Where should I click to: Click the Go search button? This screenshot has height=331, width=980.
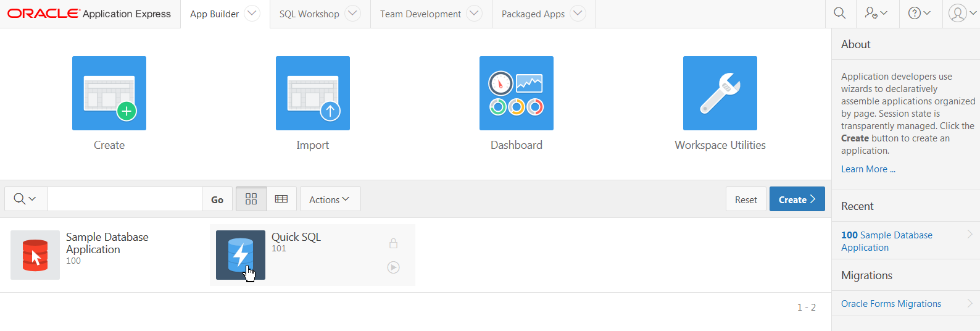[x=217, y=199]
